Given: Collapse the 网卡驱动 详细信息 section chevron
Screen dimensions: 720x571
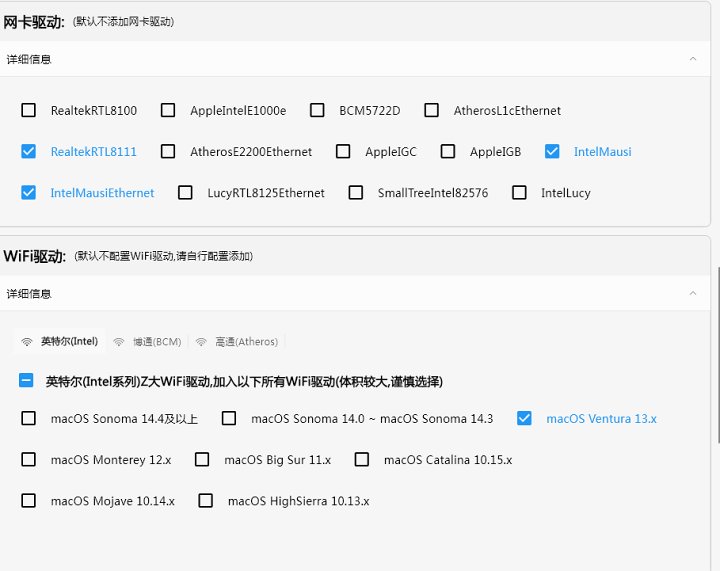Looking at the screenshot, I should tap(693, 59).
